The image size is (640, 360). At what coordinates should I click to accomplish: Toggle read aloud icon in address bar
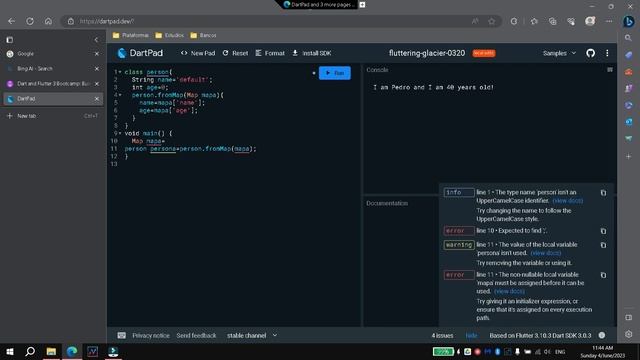click(x=475, y=21)
